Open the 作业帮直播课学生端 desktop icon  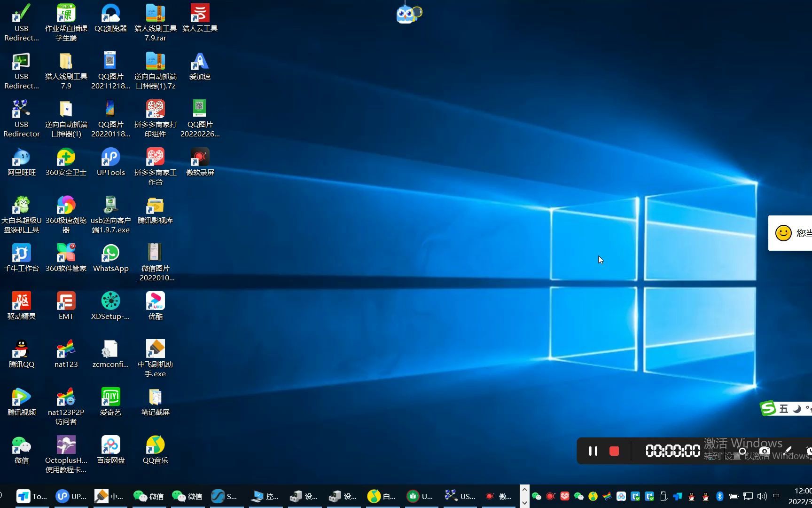click(66, 23)
